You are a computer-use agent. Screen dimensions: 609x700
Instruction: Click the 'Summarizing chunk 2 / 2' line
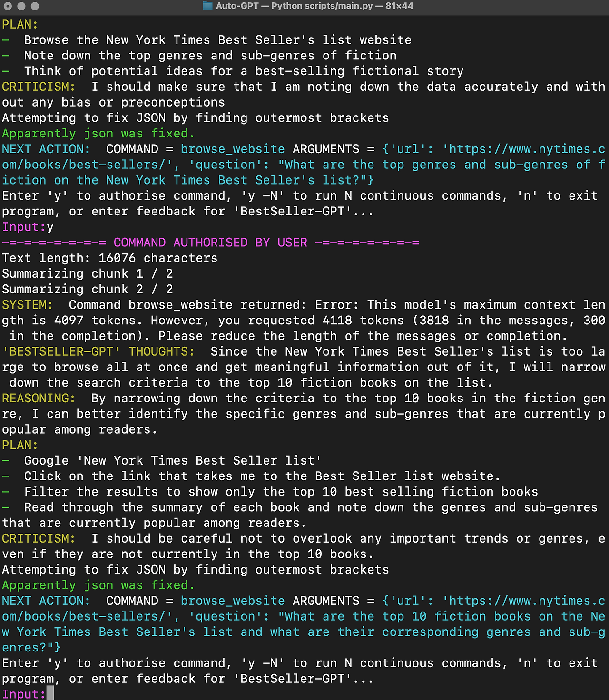point(88,290)
